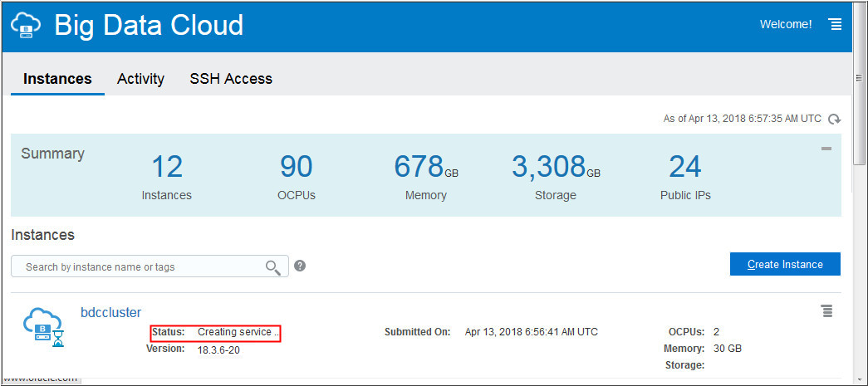This screenshot has width=868, height=386.
Task: Click the 678 GB Memory summary value
Action: point(426,167)
